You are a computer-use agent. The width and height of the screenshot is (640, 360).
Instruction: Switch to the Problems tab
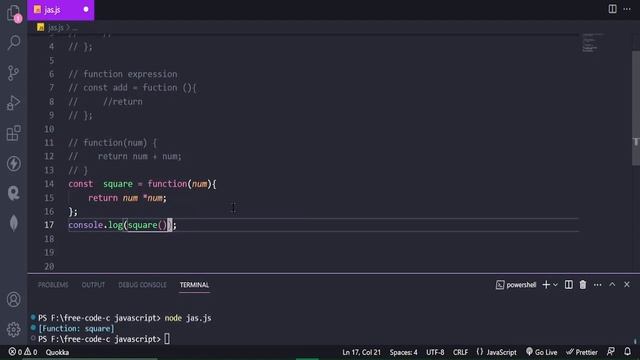click(53, 285)
